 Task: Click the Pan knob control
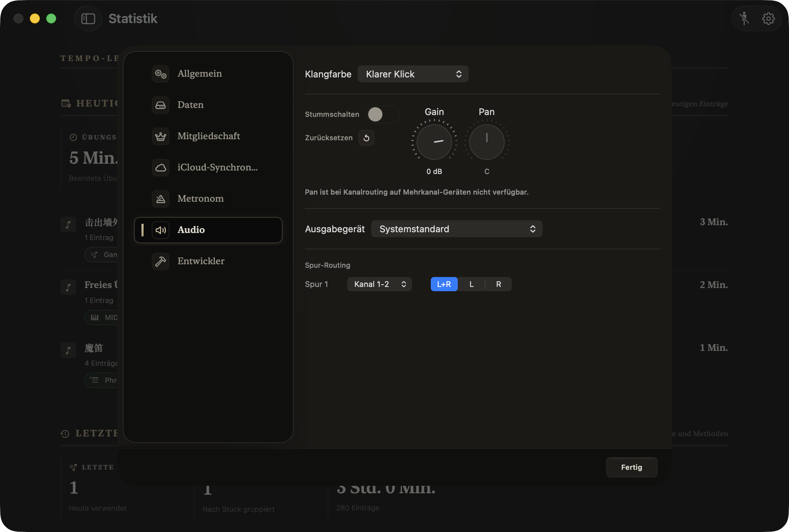(x=487, y=141)
